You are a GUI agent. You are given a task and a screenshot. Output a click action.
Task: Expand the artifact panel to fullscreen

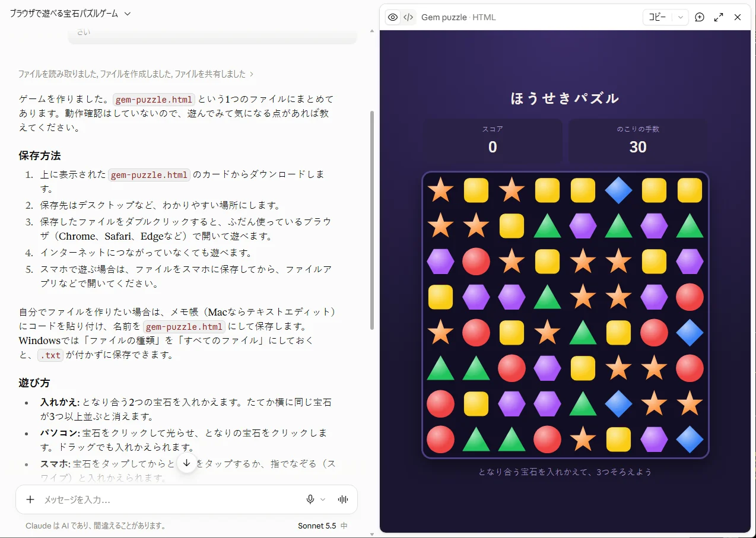coord(719,17)
